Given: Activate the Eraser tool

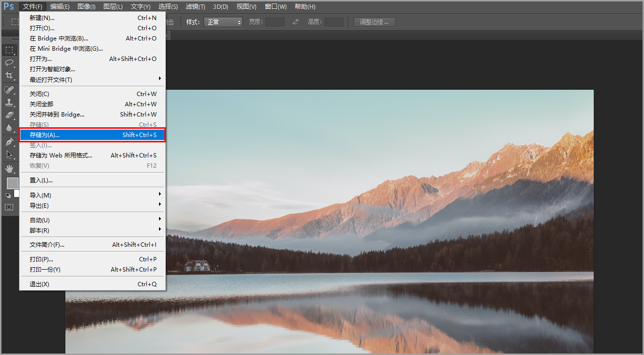Looking at the screenshot, I should tap(9, 115).
